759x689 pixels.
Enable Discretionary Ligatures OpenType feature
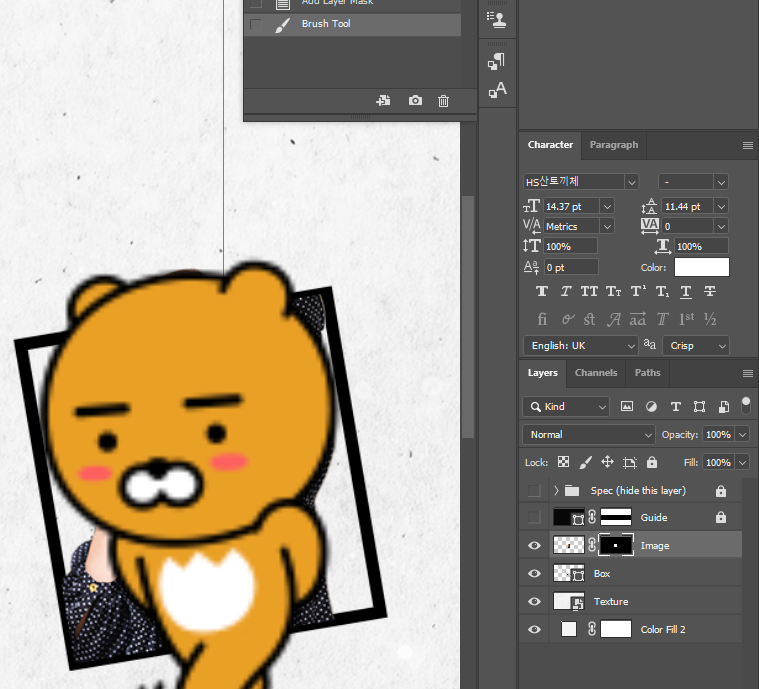pos(589,319)
